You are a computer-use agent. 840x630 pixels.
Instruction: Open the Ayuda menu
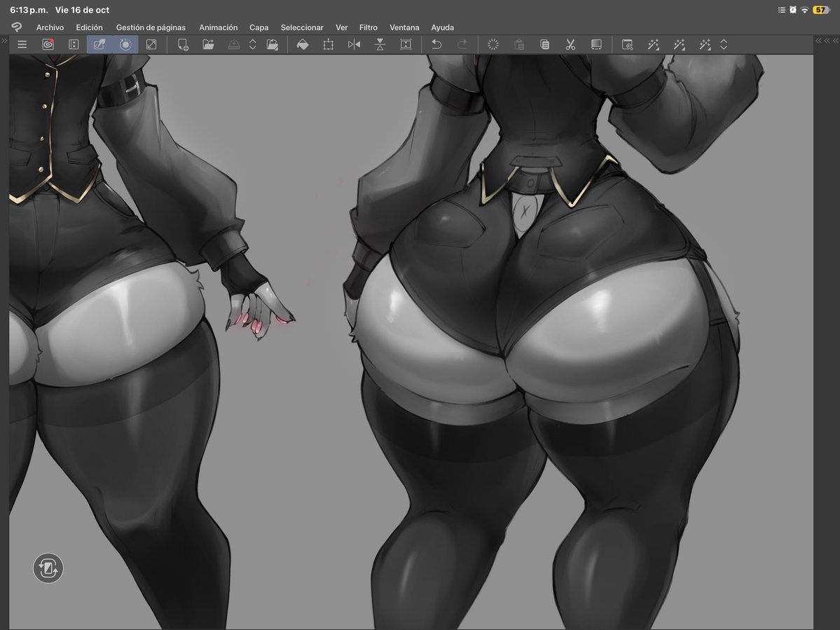click(443, 27)
